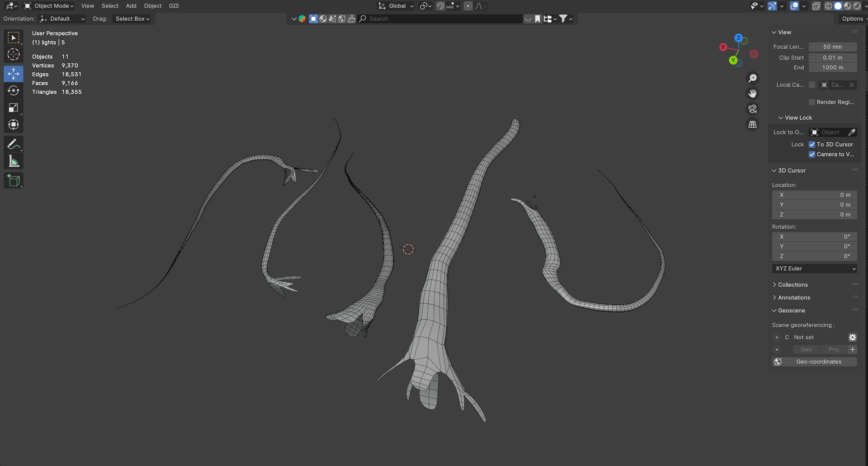Choose the Measure ruler tool

14,161
